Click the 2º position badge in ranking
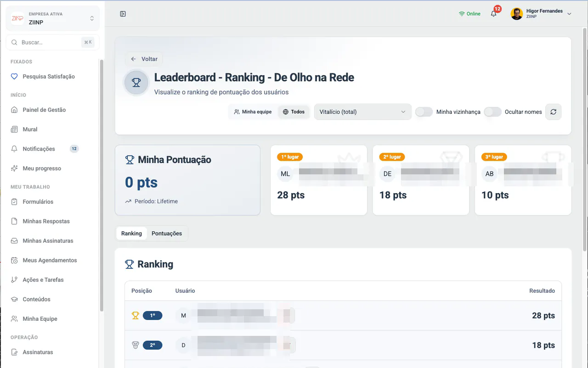Viewport: 588px width, 368px height. (153, 345)
